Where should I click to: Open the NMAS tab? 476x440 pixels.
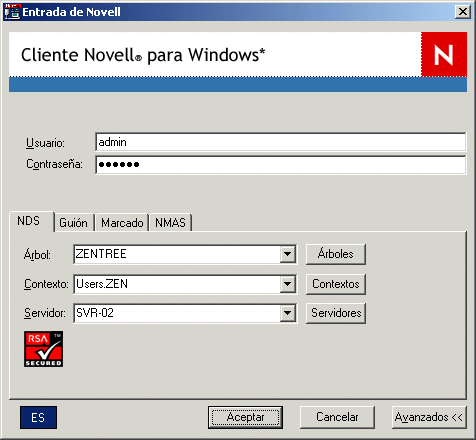point(171,223)
